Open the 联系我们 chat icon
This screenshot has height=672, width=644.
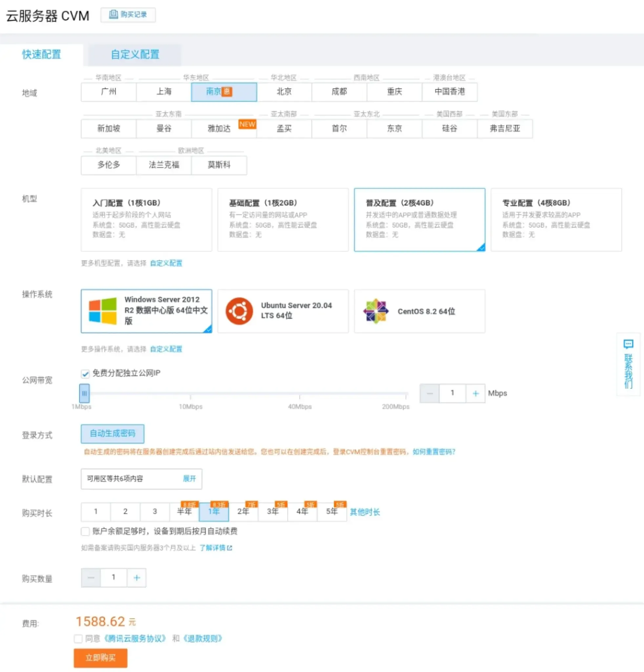pyautogui.click(x=628, y=344)
